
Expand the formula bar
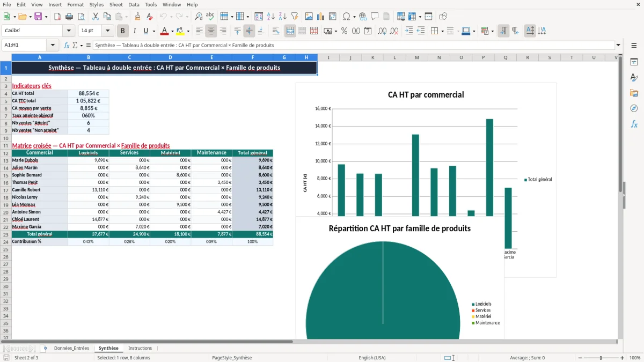tap(619, 45)
